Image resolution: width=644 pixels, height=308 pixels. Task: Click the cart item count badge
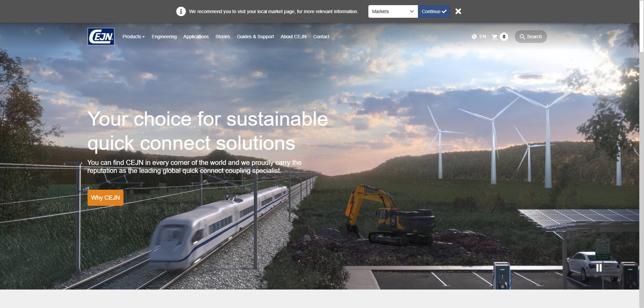[x=504, y=37]
